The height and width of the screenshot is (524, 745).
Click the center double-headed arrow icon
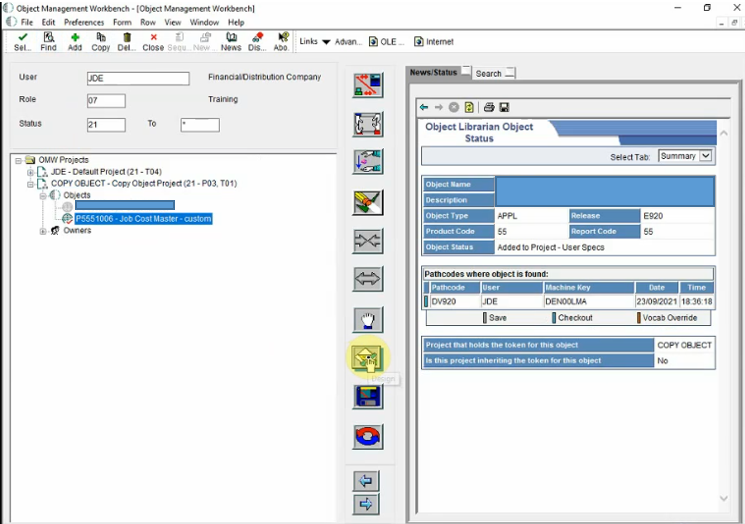368,278
